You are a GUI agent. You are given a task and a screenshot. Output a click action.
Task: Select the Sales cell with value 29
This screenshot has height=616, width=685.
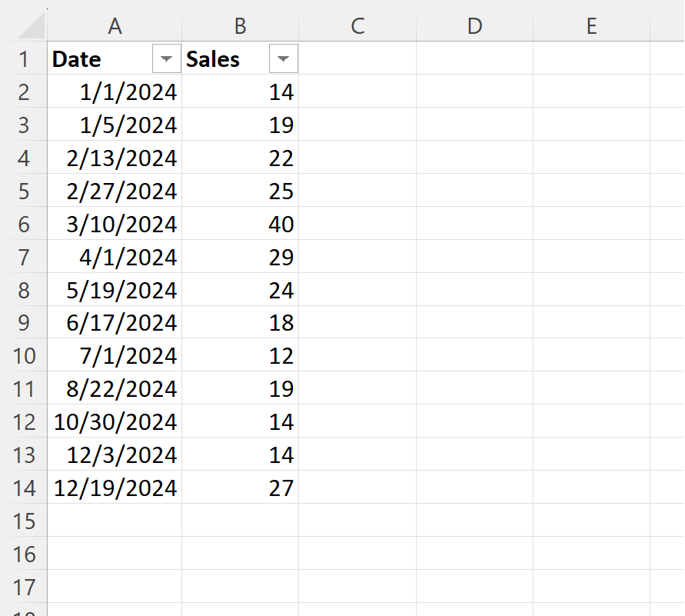[241, 256]
